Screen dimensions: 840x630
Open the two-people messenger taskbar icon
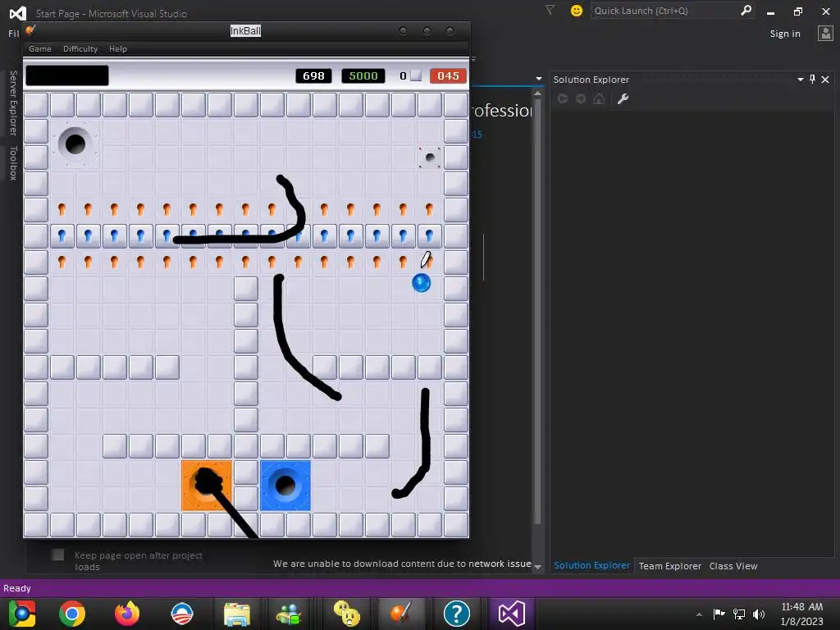pyautogui.click(x=290, y=614)
